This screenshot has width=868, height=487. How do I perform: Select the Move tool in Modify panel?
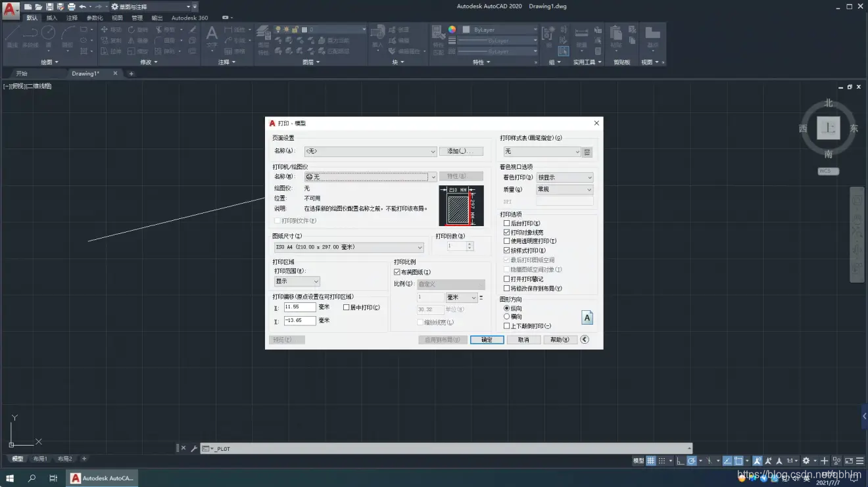click(110, 30)
